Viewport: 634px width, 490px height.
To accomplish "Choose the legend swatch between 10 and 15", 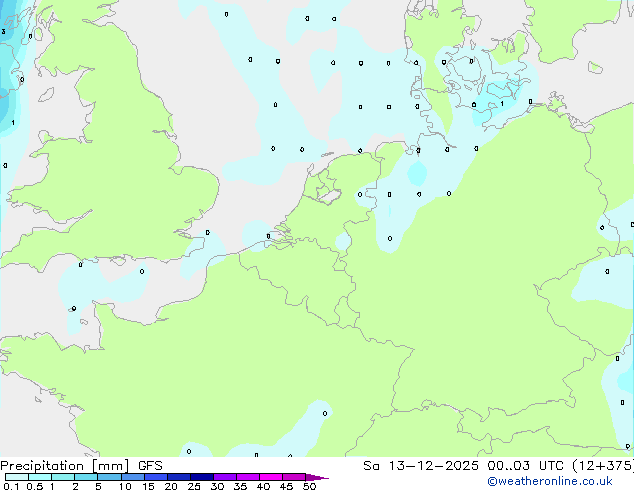I will coord(132,477).
